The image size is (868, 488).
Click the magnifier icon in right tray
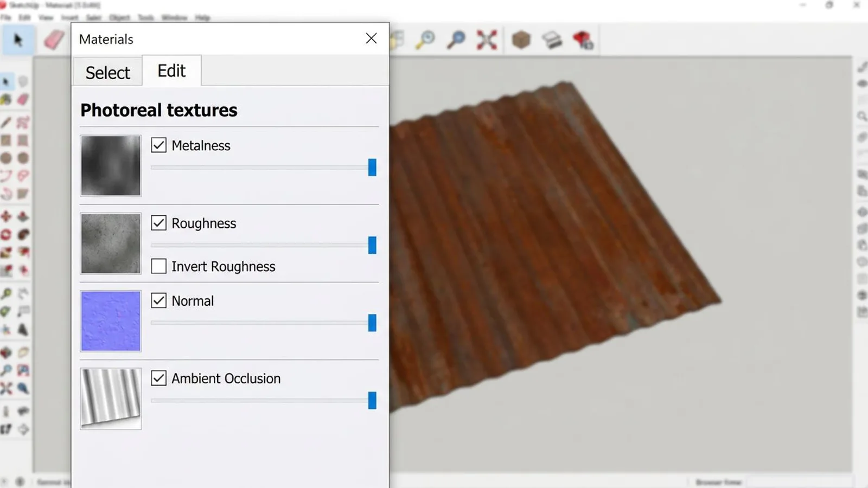tap(862, 116)
